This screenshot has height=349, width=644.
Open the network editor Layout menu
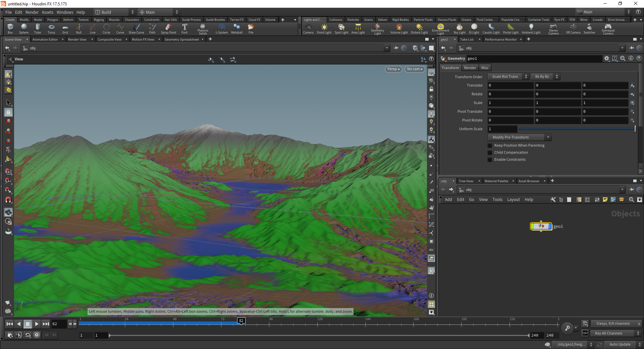pyautogui.click(x=513, y=200)
